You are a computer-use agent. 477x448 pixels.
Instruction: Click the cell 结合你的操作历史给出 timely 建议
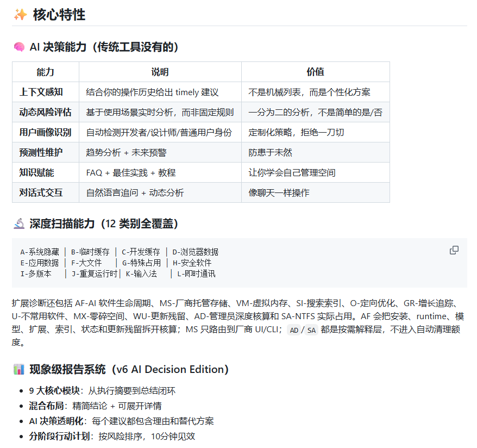click(x=160, y=92)
